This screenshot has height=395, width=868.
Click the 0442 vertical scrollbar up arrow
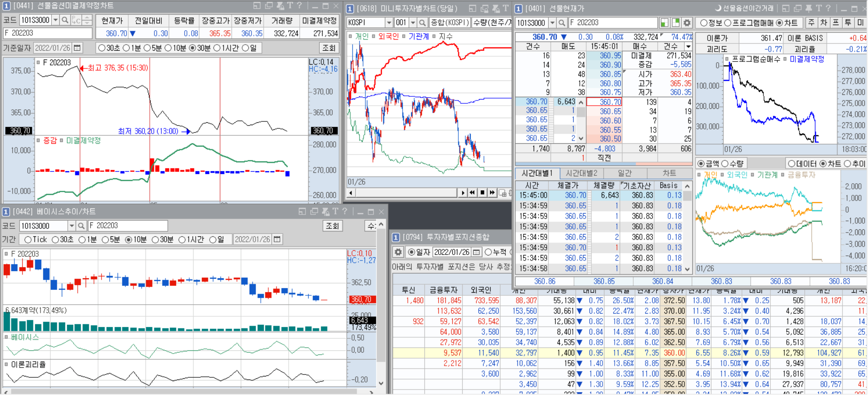point(381,225)
